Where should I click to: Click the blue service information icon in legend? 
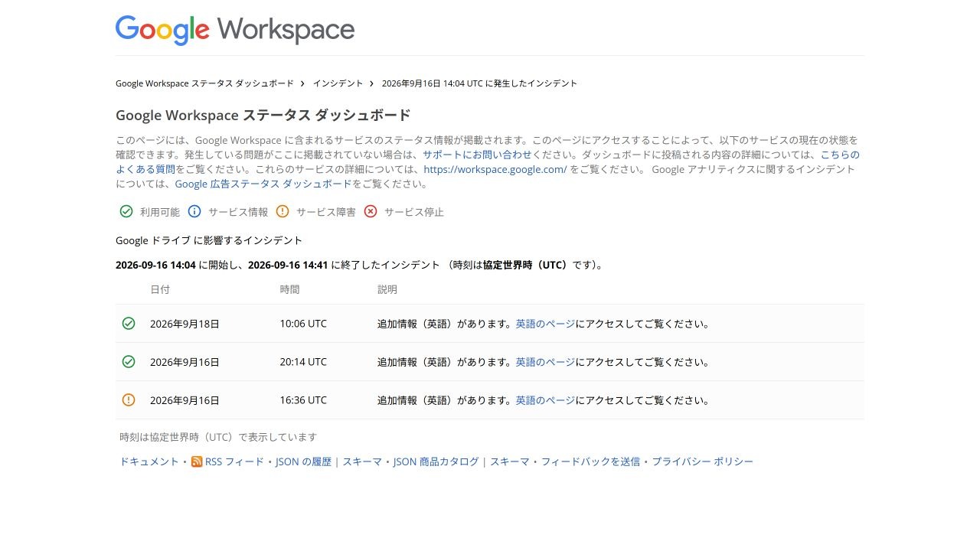click(194, 211)
